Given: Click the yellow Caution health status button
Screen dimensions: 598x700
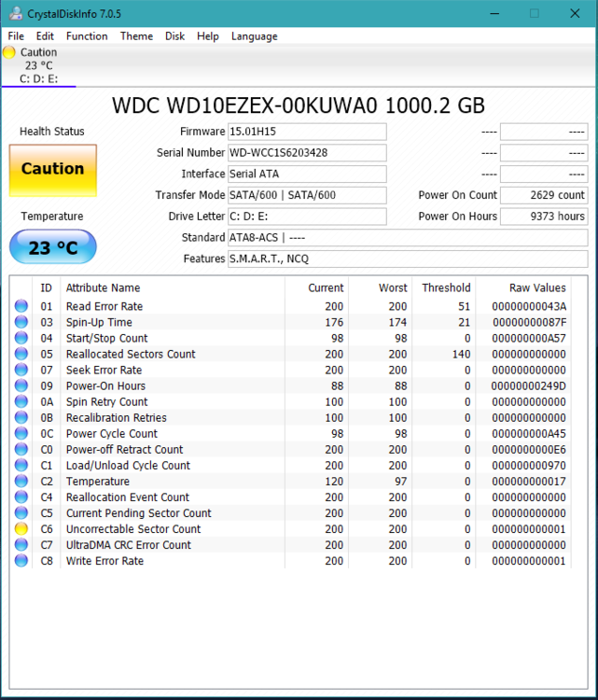Looking at the screenshot, I should tap(52, 171).
